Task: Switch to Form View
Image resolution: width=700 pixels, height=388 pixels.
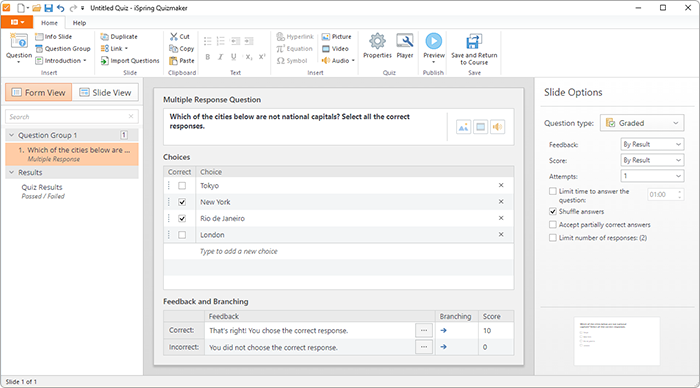Action: pos(38,92)
